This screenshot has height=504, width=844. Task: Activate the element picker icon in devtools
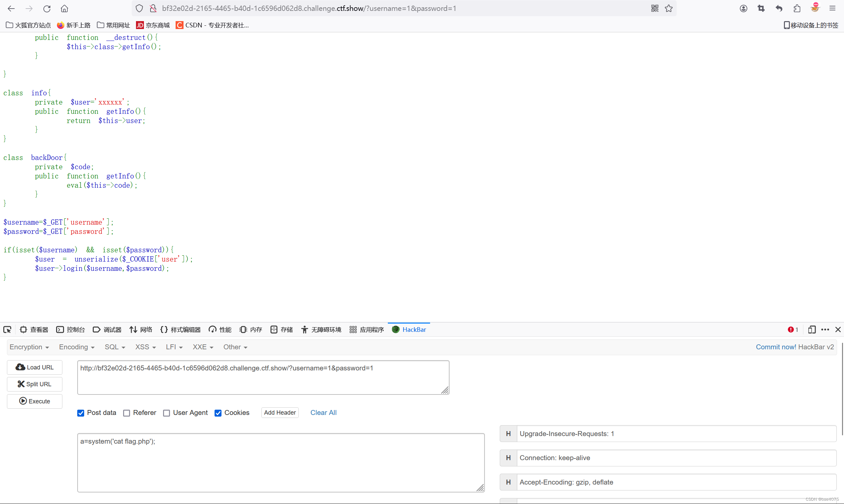pos(8,330)
